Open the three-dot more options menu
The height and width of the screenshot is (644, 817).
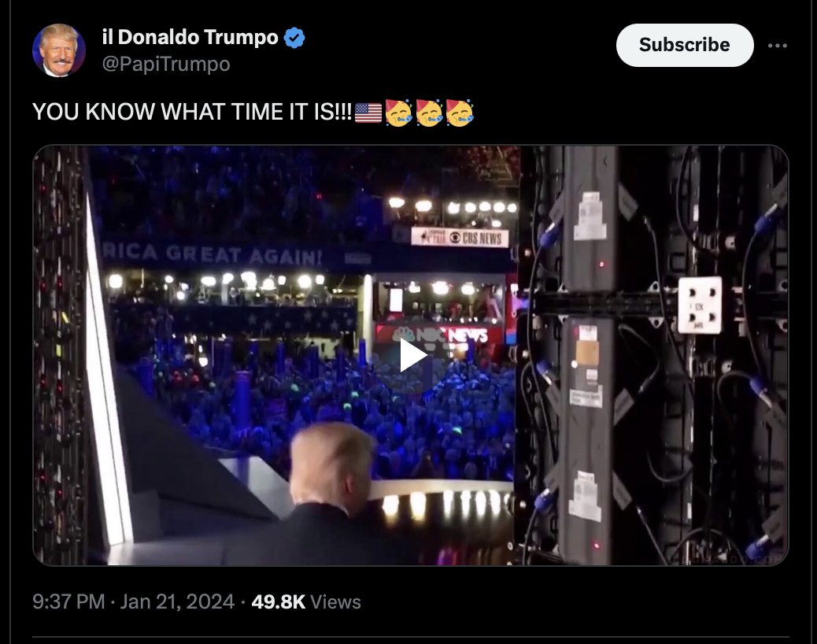point(778,46)
